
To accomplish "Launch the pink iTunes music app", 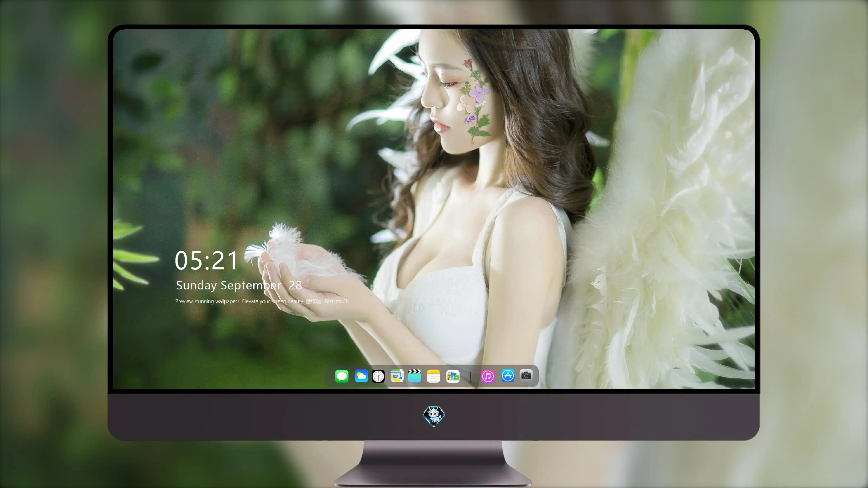I will click(488, 376).
